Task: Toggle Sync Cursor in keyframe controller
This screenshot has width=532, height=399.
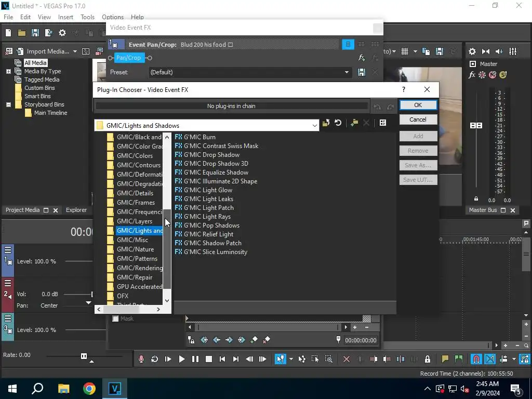Action: 191,340
